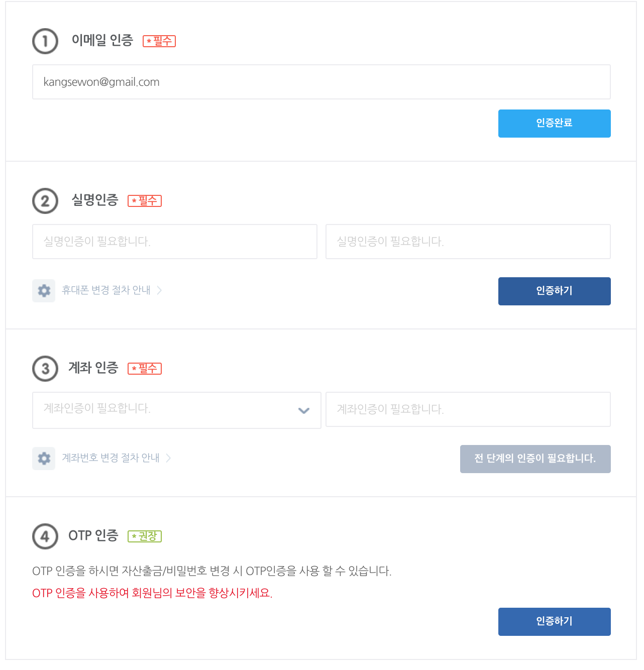Click the gear icon beside 휴대폰 변경 절차 안내
The image size is (644, 670).
44,290
